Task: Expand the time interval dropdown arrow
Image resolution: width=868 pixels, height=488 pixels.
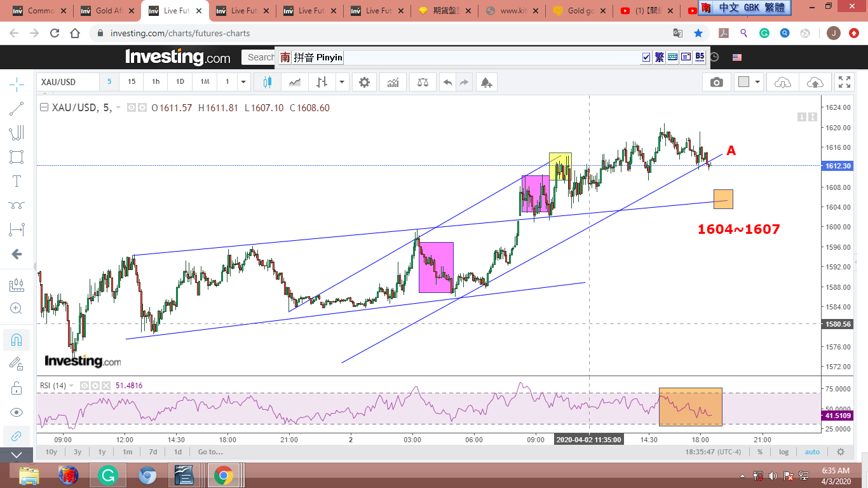Action: (x=243, y=82)
